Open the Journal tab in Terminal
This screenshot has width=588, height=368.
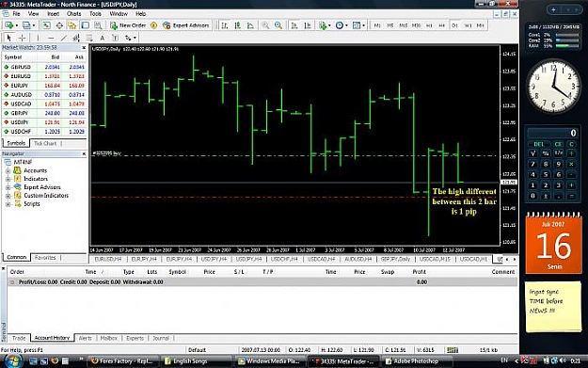(161, 338)
